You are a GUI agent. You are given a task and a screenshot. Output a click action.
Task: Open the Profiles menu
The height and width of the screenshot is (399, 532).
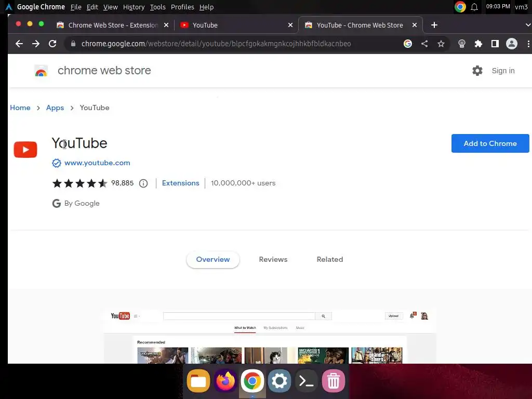(x=182, y=7)
